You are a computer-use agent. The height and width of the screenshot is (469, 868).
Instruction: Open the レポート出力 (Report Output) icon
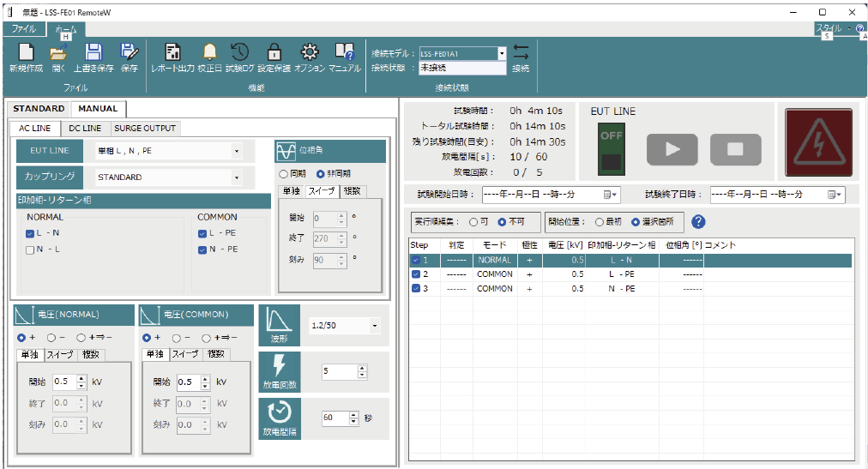tap(172, 53)
